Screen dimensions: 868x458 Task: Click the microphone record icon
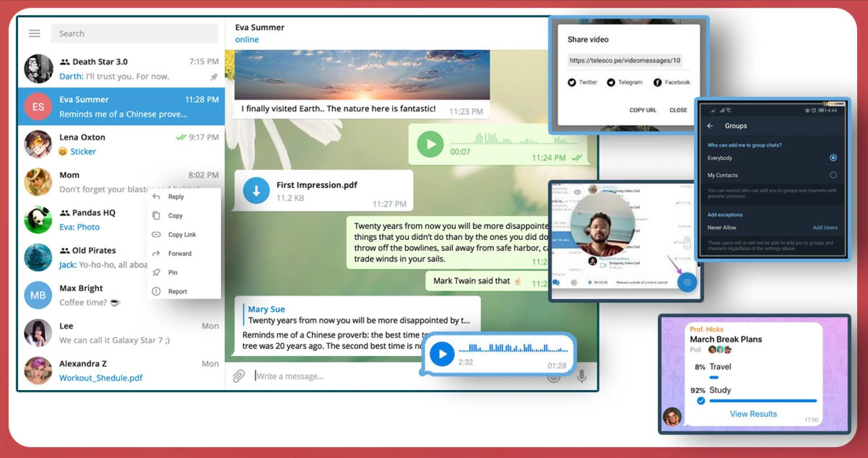pyautogui.click(x=582, y=376)
